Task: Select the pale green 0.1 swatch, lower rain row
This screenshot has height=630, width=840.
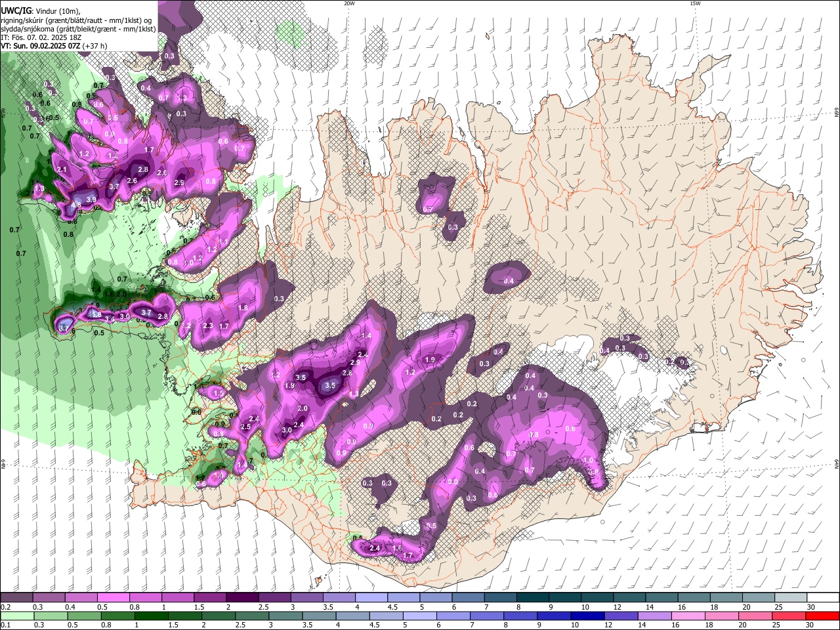Action: pyautogui.click(x=17, y=616)
